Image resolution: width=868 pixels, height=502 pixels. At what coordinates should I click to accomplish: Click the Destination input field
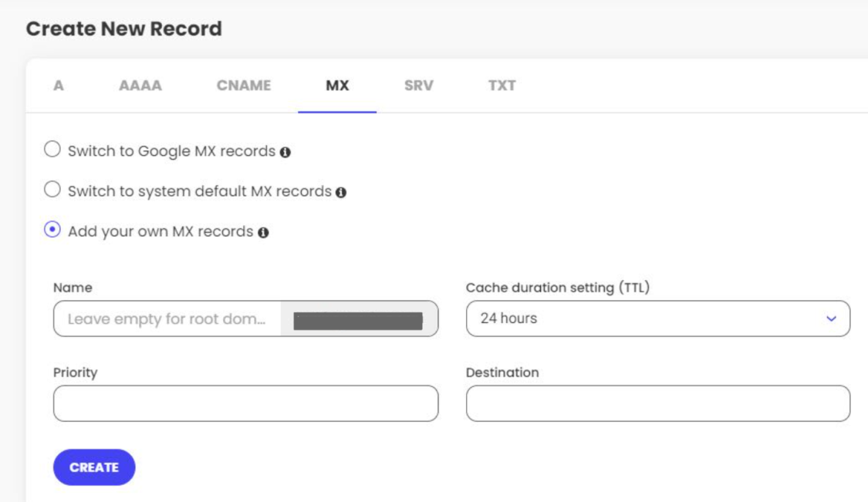[657, 403]
